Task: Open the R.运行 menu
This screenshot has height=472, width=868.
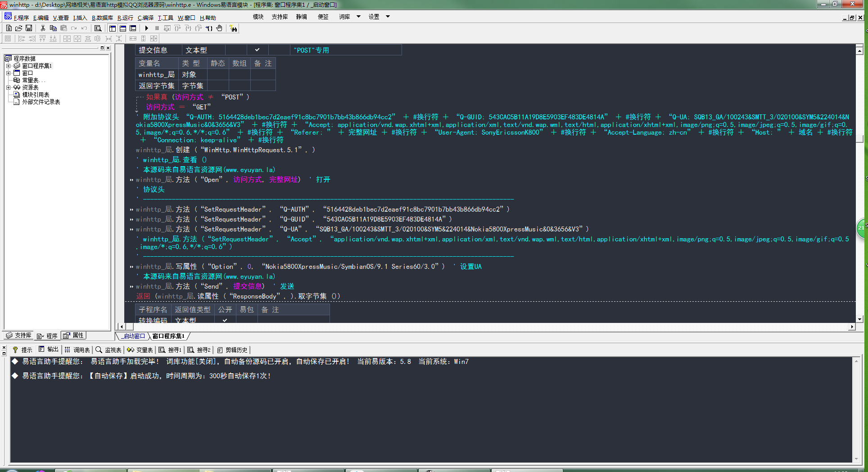Action: point(125,18)
